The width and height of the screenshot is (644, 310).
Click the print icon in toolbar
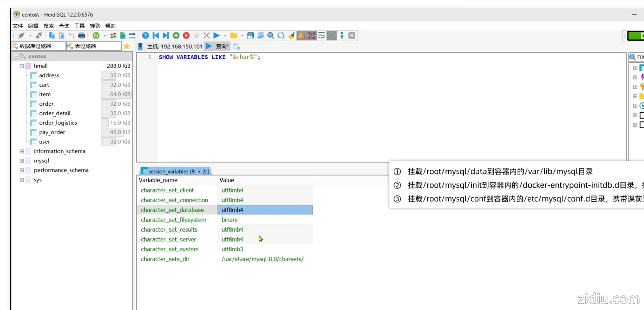tap(82, 36)
